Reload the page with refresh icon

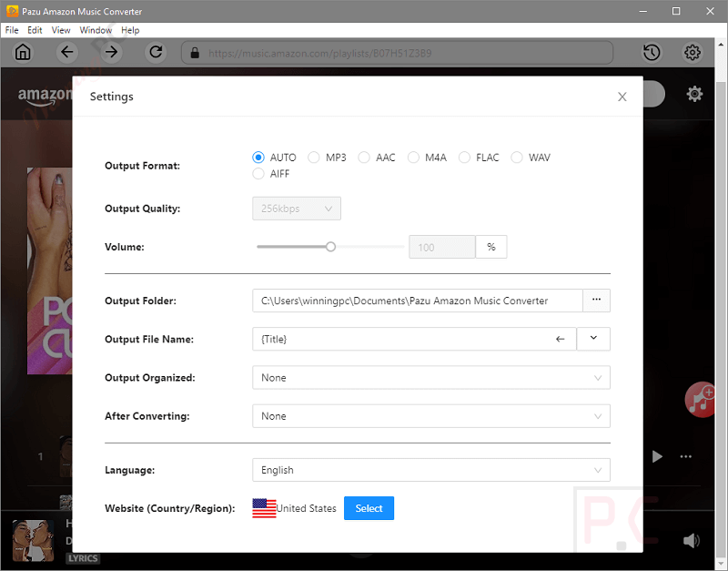[x=156, y=52]
